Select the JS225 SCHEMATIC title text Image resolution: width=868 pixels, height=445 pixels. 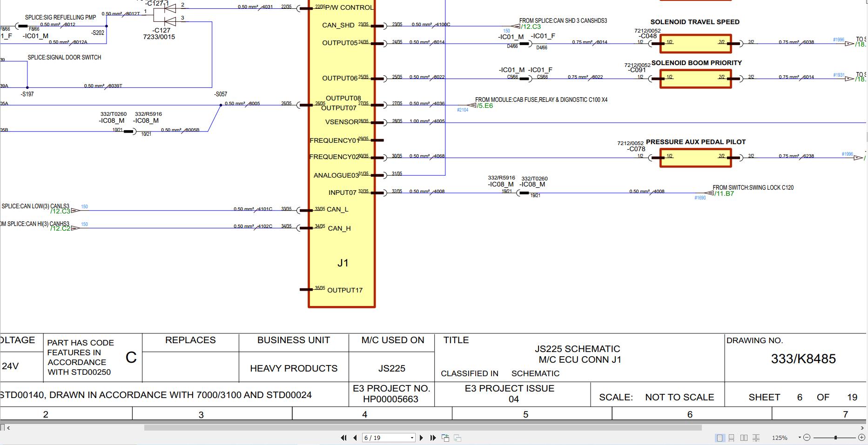pos(577,349)
